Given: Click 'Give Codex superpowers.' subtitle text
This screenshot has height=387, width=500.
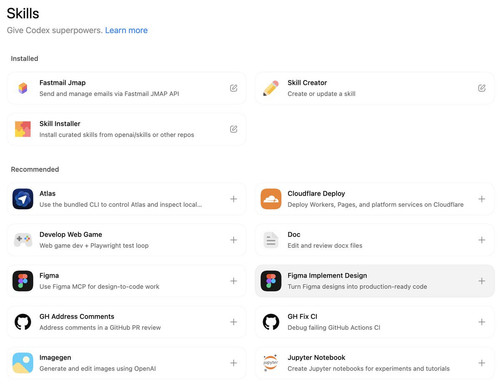Looking at the screenshot, I should (x=55, y=30).
